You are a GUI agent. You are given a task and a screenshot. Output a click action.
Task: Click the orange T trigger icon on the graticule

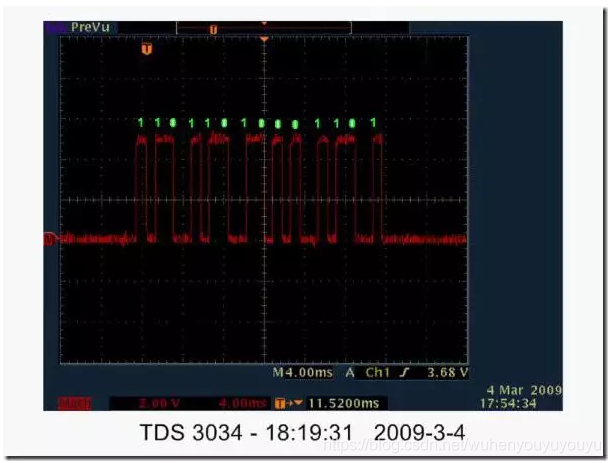tap(147, 49)
